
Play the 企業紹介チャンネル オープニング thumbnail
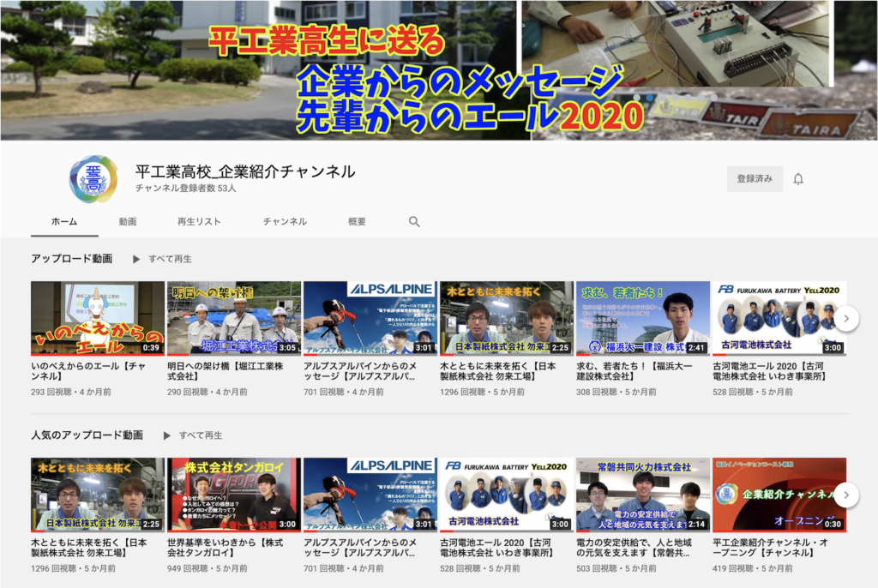point(779,495)
